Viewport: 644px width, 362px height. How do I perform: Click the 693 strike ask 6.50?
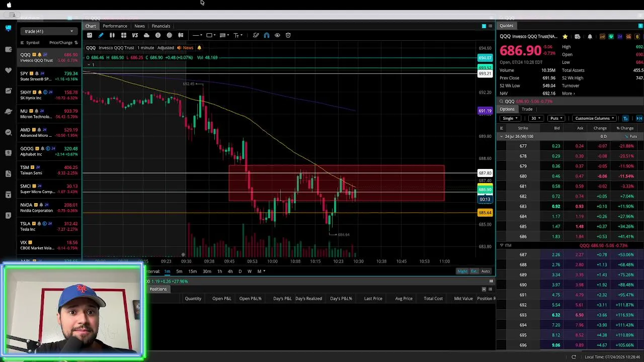pos(580,315)
